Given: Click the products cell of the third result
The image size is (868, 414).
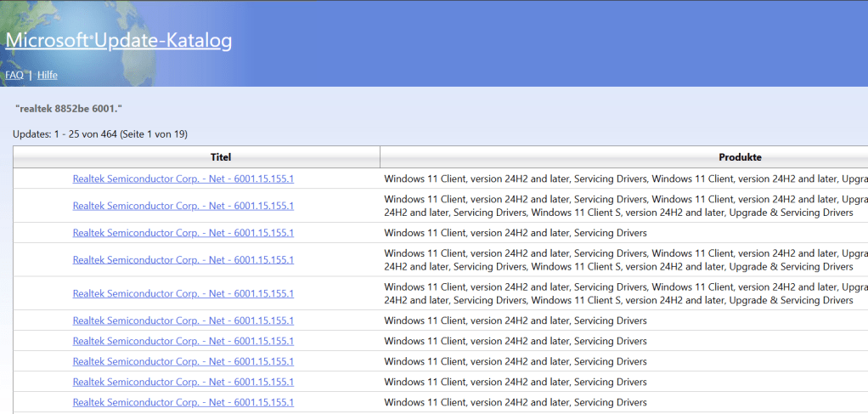Looking at the screenshot, I should tap(516, 233).
